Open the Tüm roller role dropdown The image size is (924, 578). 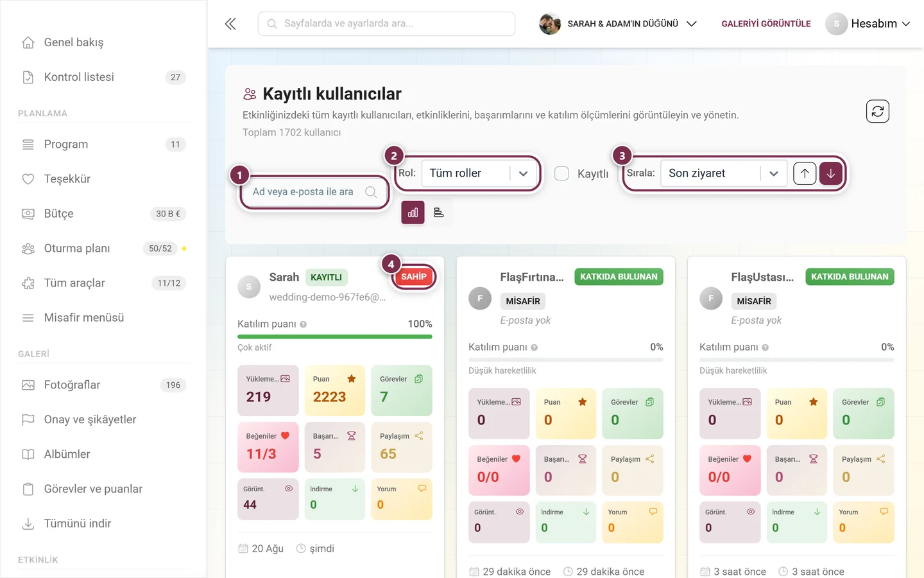coord(479,173)
